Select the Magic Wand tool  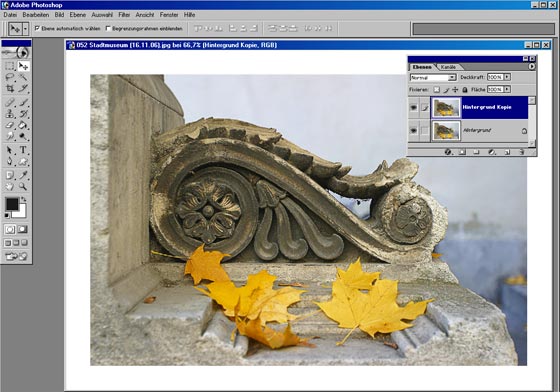(x=23, y=77)
